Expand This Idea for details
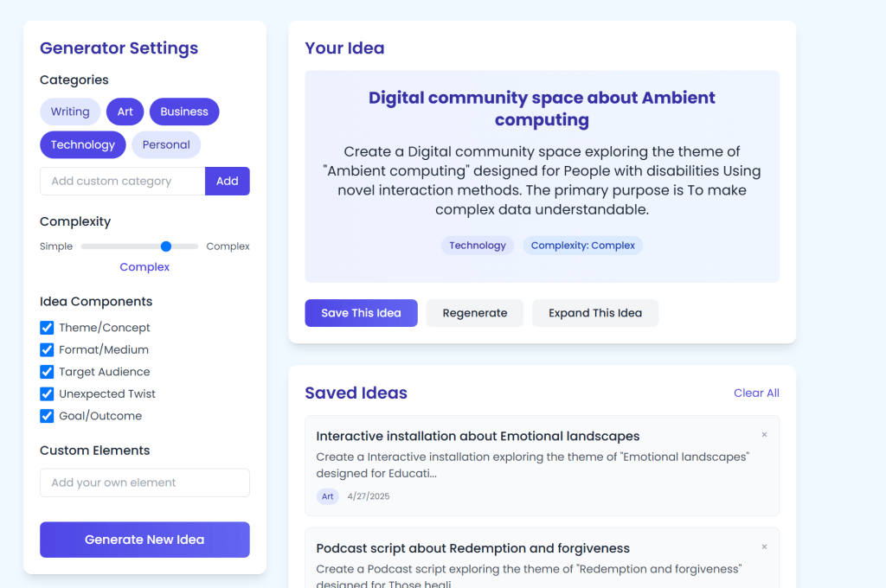Screen dimensions: 886x588 click(x=595, y=313)
